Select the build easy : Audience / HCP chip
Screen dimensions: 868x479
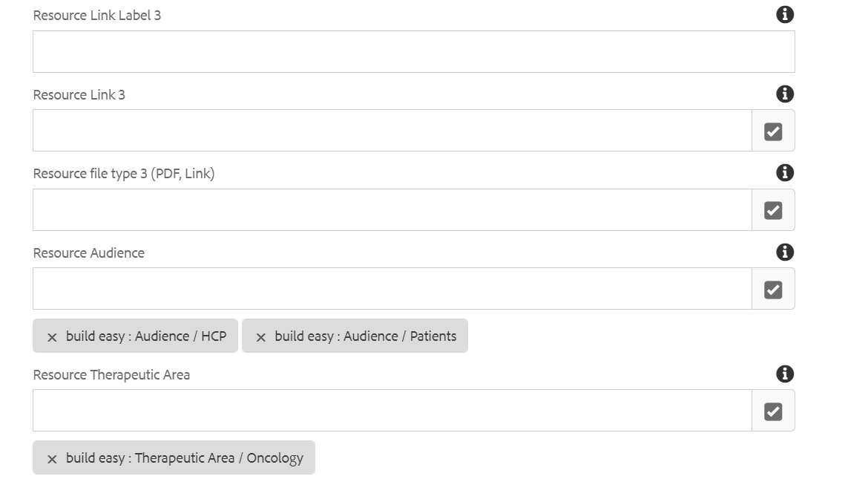(135, 336)
